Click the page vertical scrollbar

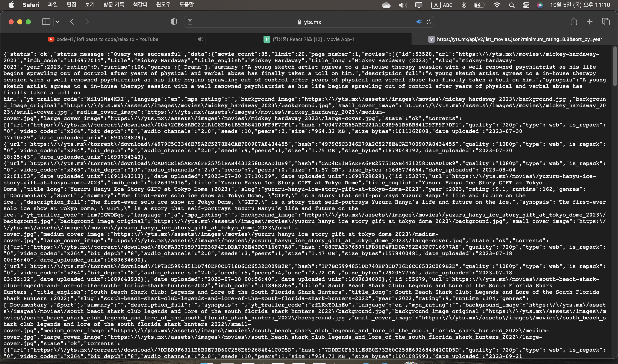[x=615, y=66]
